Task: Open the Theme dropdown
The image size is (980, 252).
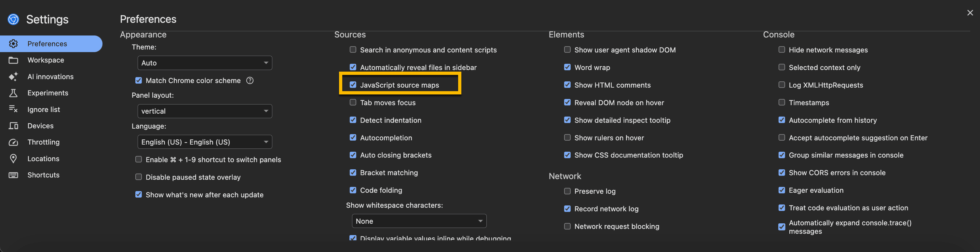Action: point(205,63)
